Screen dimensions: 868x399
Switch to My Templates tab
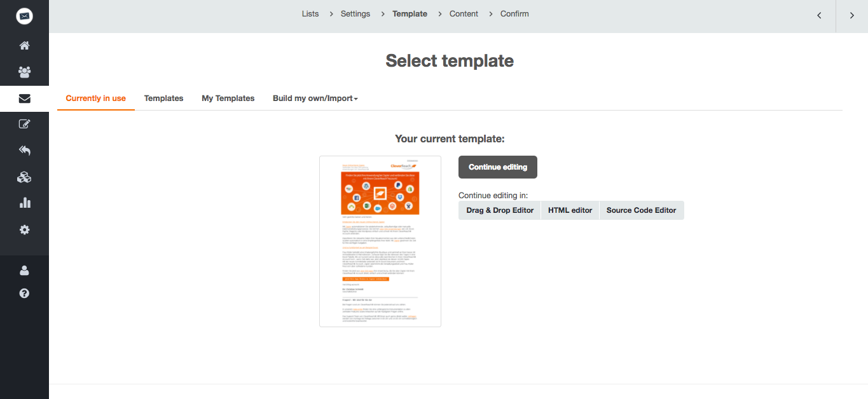point(228,98)
